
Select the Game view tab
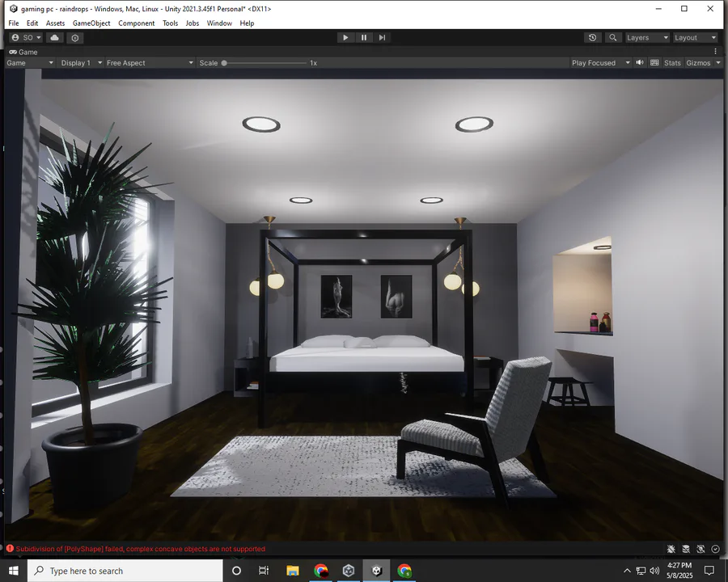point(23,52)
